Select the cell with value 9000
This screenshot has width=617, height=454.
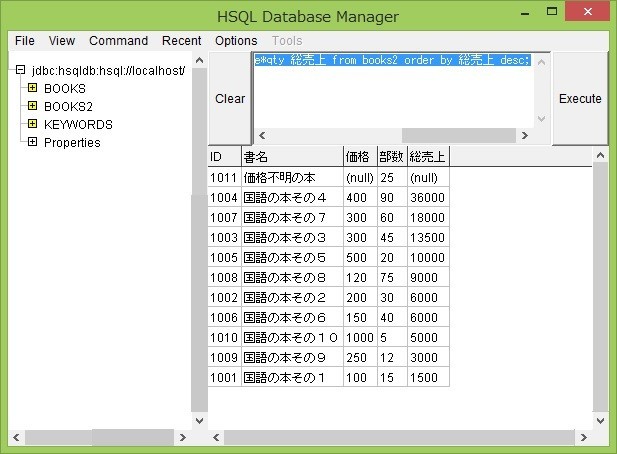pyautogui.click(x=428, y=278)
